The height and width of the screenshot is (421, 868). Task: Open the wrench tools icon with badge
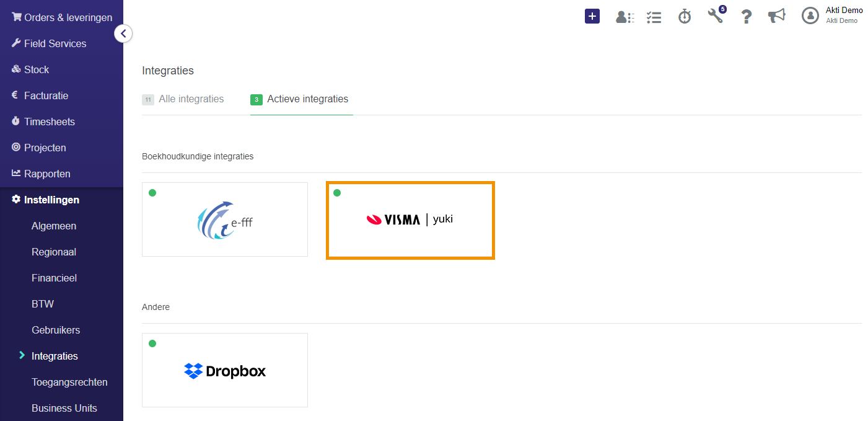point(716,16)
